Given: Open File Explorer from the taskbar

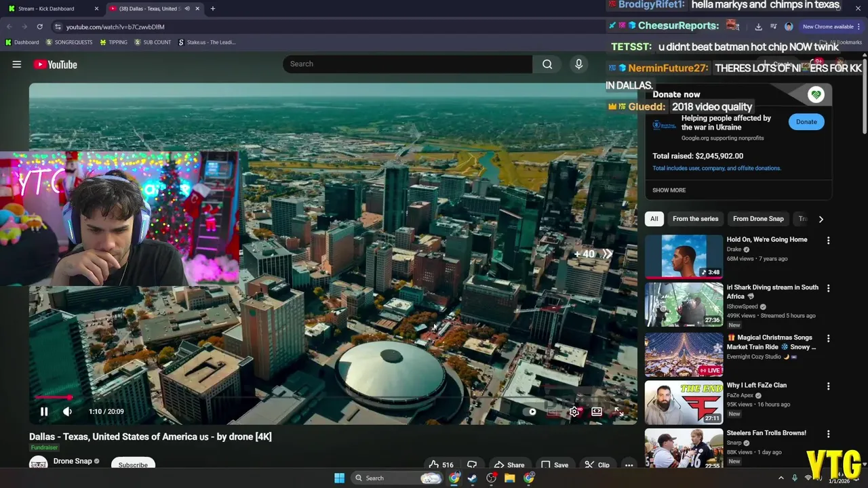Looking at the screenshot, I should pos(510,478).
